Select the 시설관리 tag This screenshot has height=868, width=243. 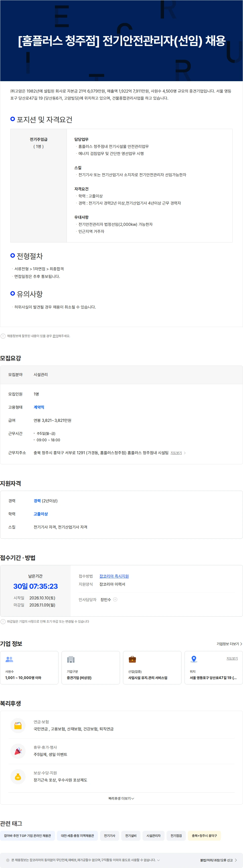tap(154, 836)
